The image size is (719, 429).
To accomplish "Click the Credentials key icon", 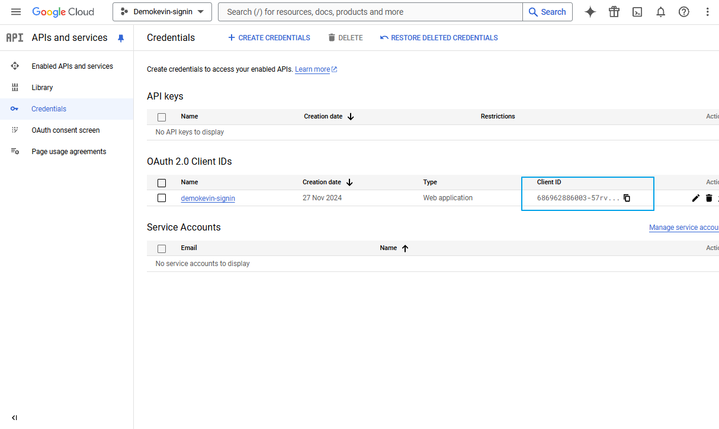I will coord(15,109).
